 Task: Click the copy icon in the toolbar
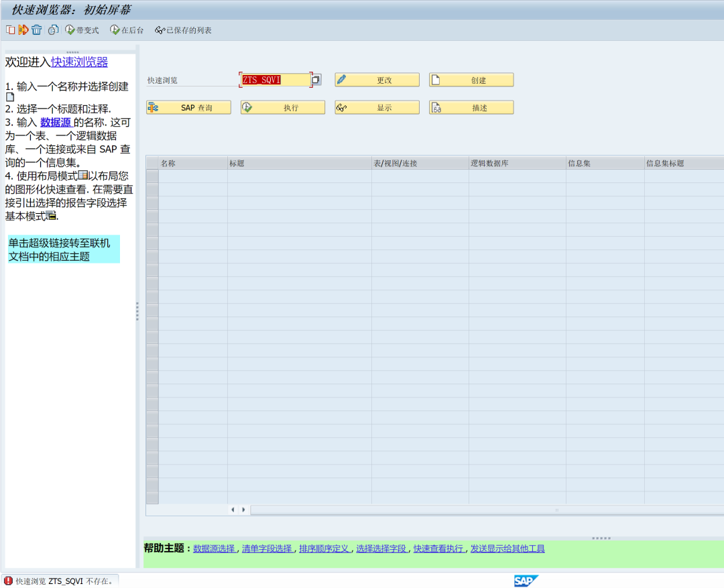[10, 30]
